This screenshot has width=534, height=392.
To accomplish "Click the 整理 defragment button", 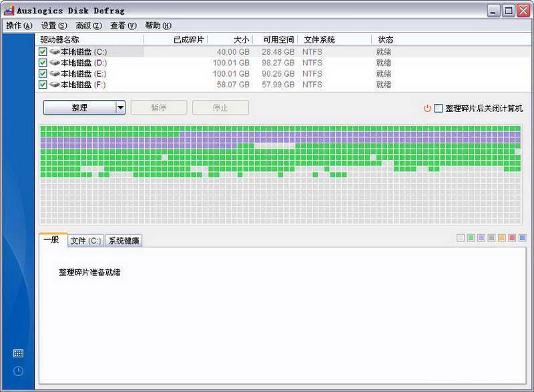I will (x=79, y=107).
